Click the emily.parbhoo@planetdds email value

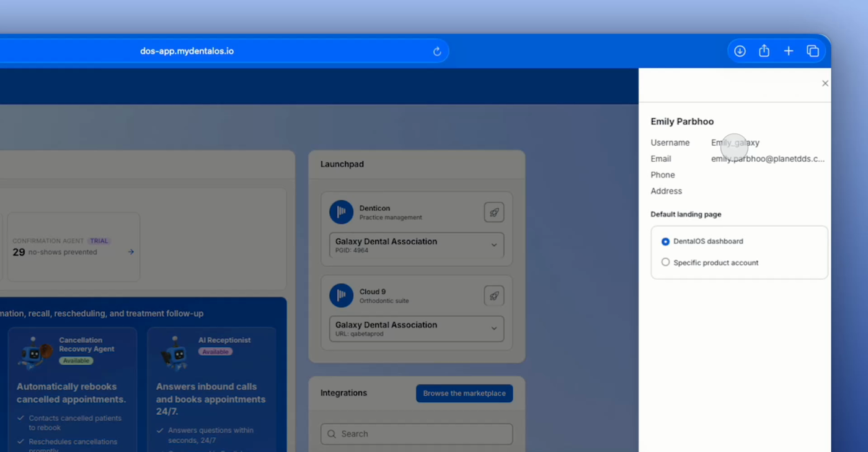pos(768,159)
